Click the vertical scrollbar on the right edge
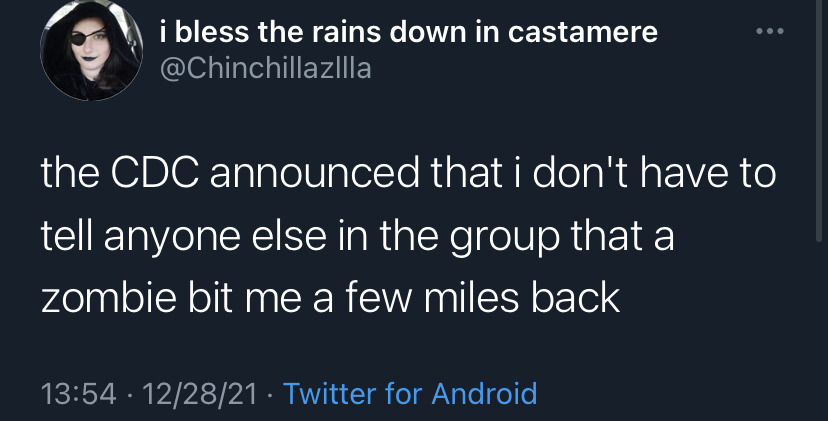Image resolution: width=828 pixels, height=421 pixels. [x=819, y=121]
